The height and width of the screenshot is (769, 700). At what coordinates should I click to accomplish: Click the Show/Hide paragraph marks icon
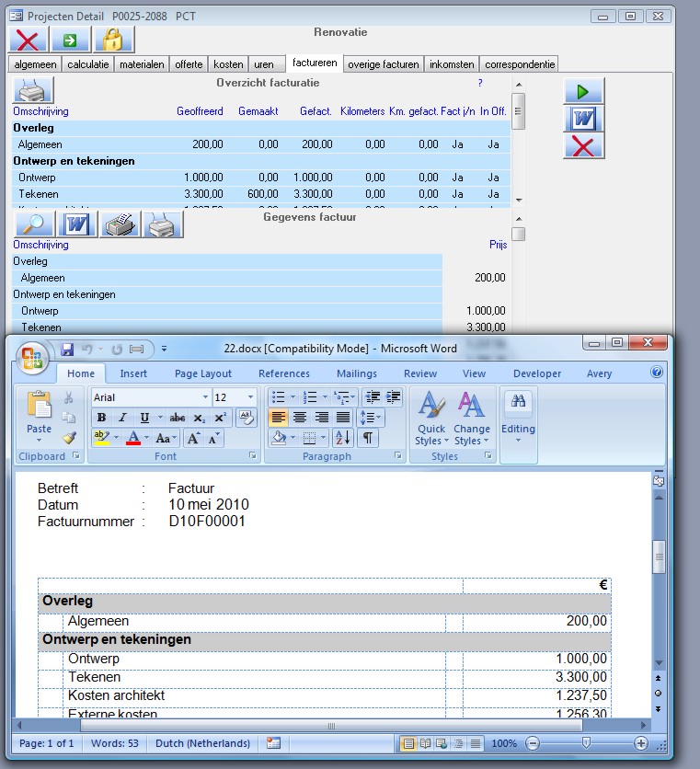coord(368,438)
